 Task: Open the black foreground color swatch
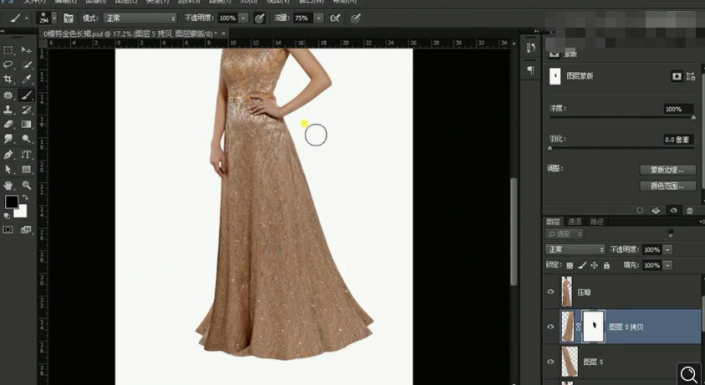pos(11,202)
